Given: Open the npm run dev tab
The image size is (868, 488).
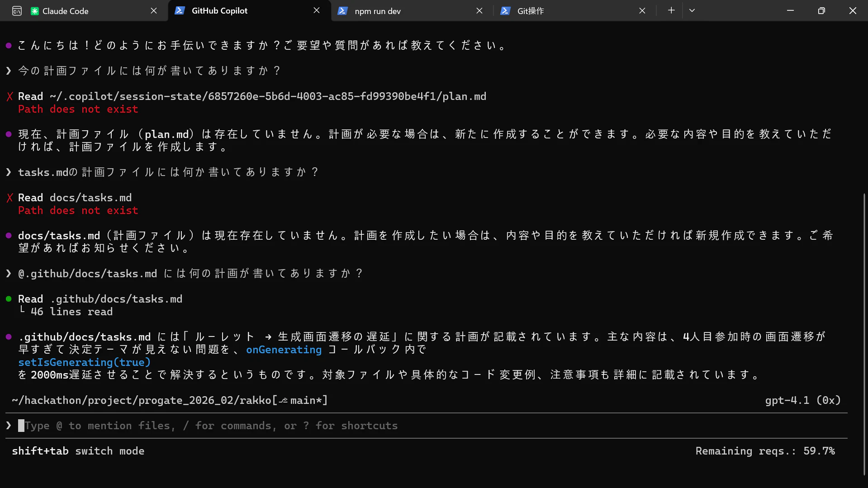Looking at the screenshot, I should tap(413, 11).
